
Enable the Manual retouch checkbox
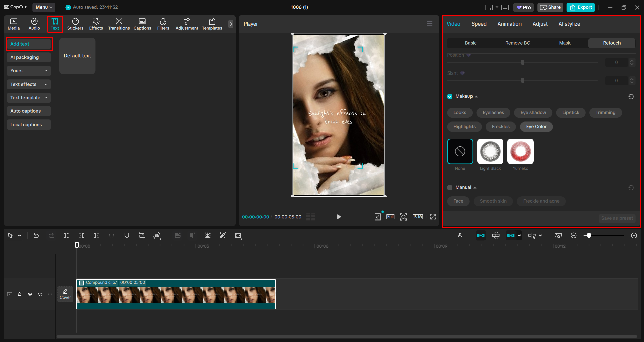[x=450, y=187]
